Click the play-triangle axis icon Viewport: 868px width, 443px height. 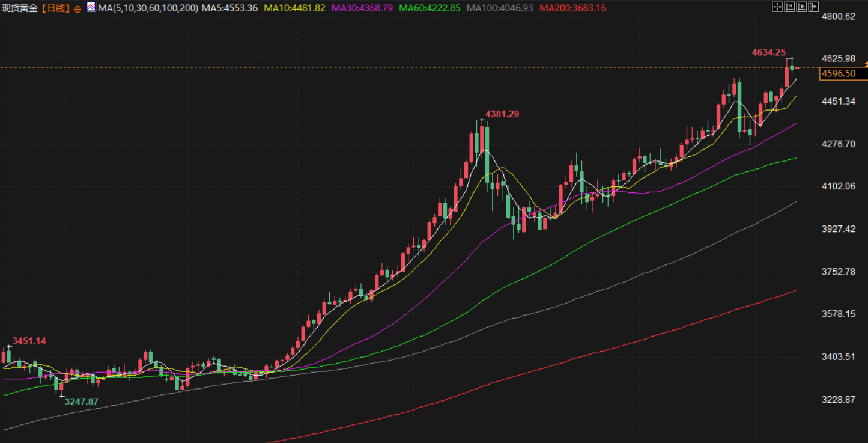pyautogui.click(x=801, y=7)
